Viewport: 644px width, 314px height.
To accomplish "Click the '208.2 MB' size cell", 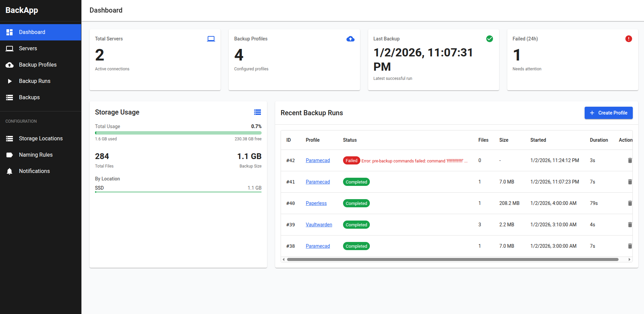I will [509, 203].
